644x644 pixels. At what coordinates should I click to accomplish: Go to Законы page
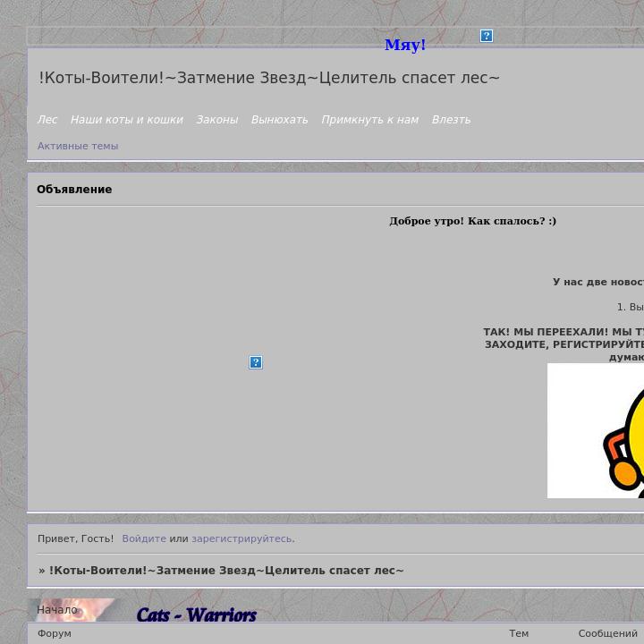coord(216,120)
